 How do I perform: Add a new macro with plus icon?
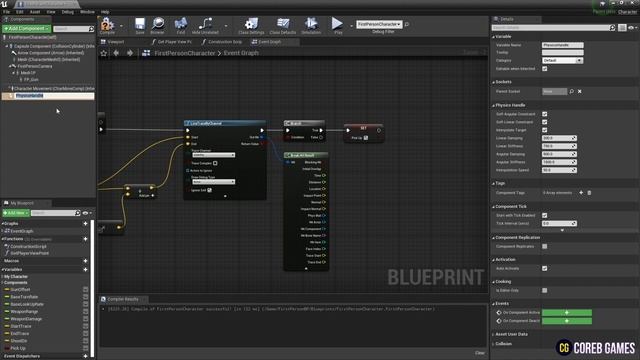coord(85,261)
